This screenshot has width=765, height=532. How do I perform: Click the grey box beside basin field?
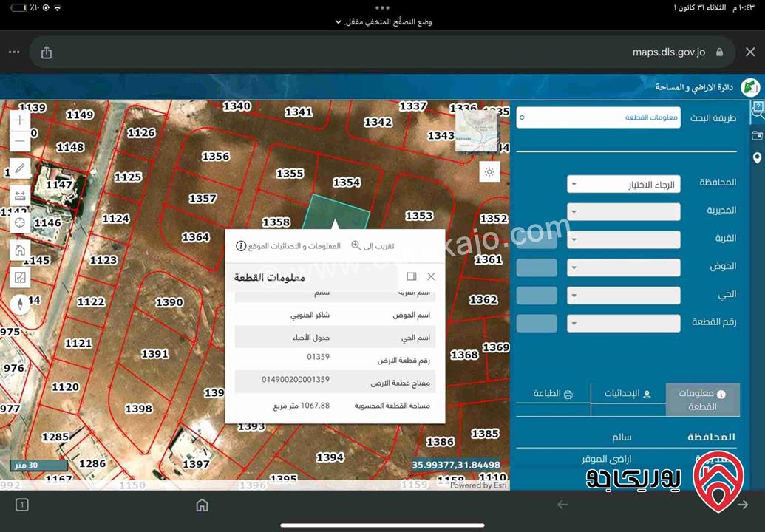[537, 267]
